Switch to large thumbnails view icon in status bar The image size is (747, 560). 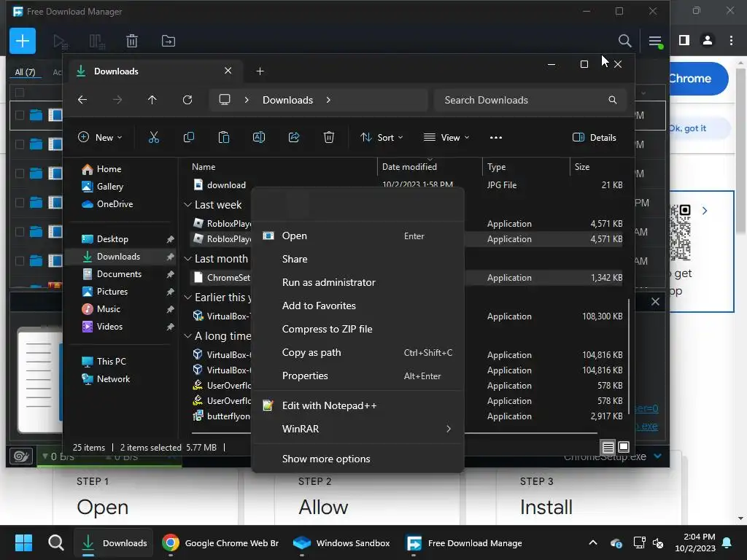pos(624,447)
